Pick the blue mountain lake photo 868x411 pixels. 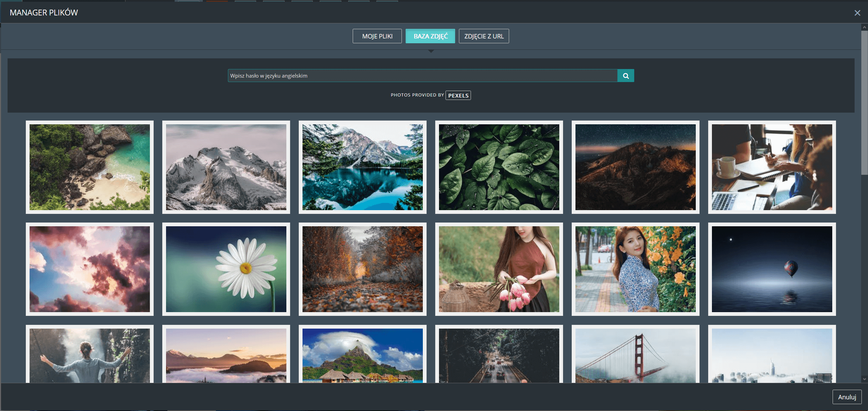[363, 167]
